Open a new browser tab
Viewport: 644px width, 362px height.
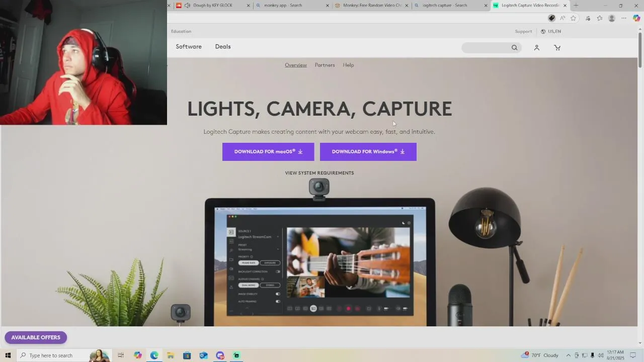click(x=576, y=6)
